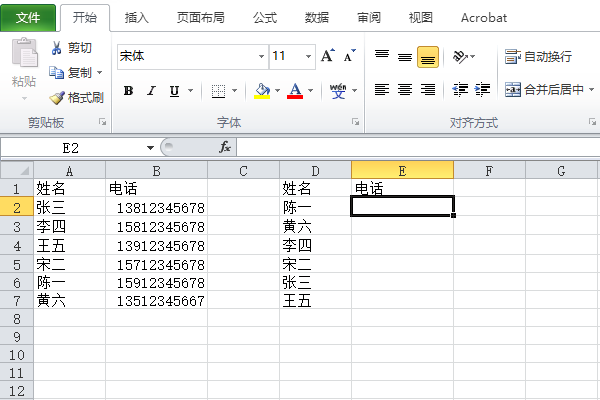Toggle italic formatting (I)
600x400 pixels.
[152, 91]
